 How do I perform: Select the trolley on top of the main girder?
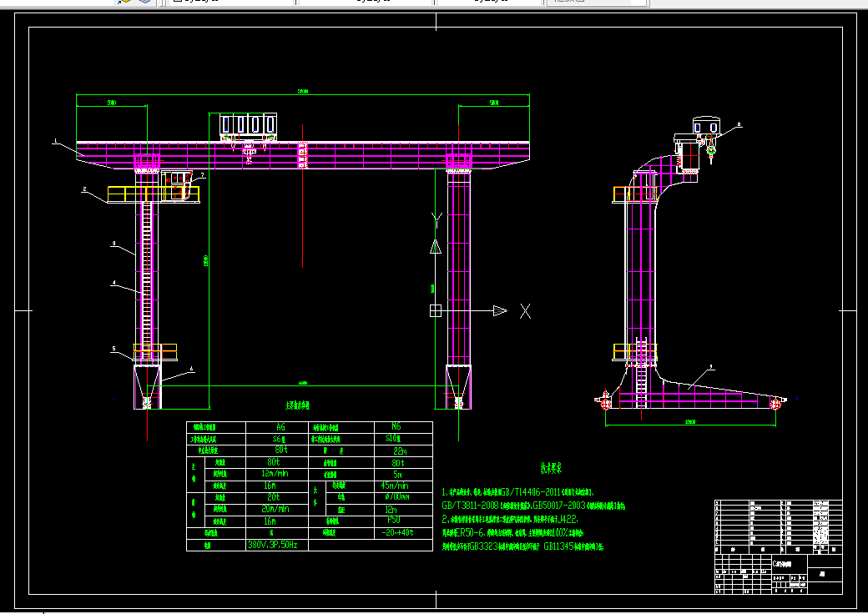tap(248, 128)
